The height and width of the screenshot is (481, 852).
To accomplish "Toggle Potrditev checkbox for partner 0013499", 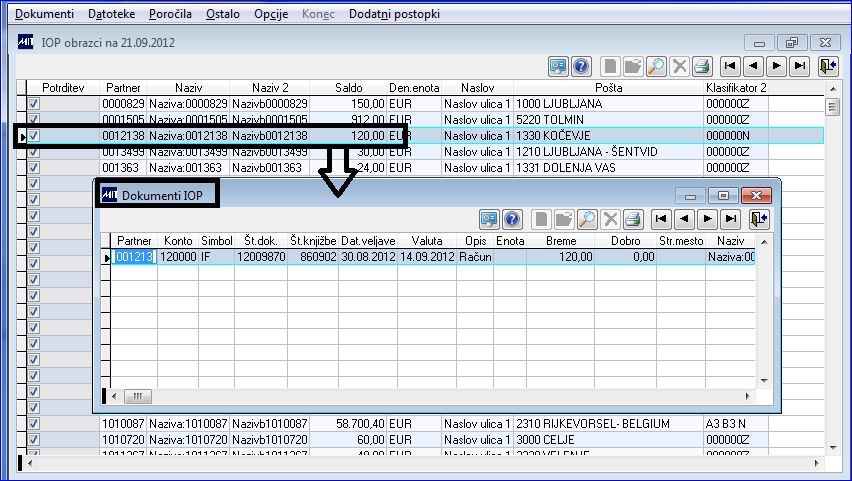I will (x=34, y=152).
